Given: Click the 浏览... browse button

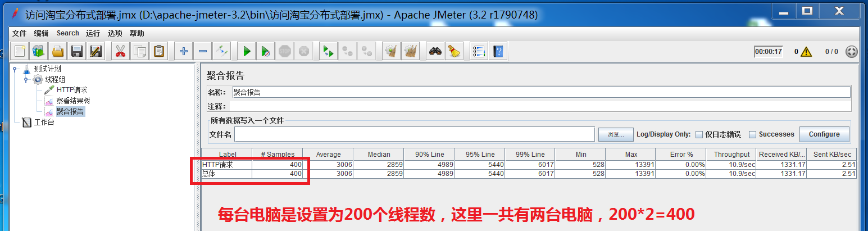Looking at the screenshot, I should click(616, 134).
